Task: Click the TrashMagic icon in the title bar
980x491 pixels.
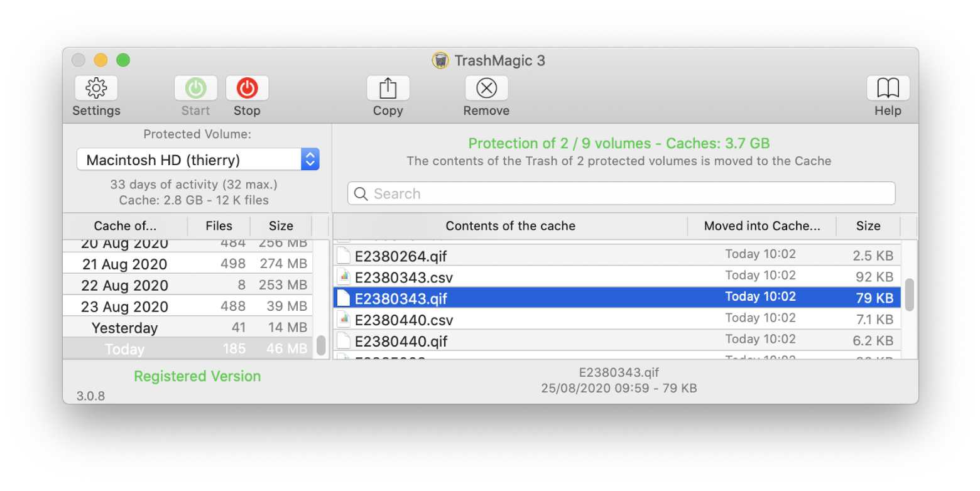Action: [x=440, y=60]
